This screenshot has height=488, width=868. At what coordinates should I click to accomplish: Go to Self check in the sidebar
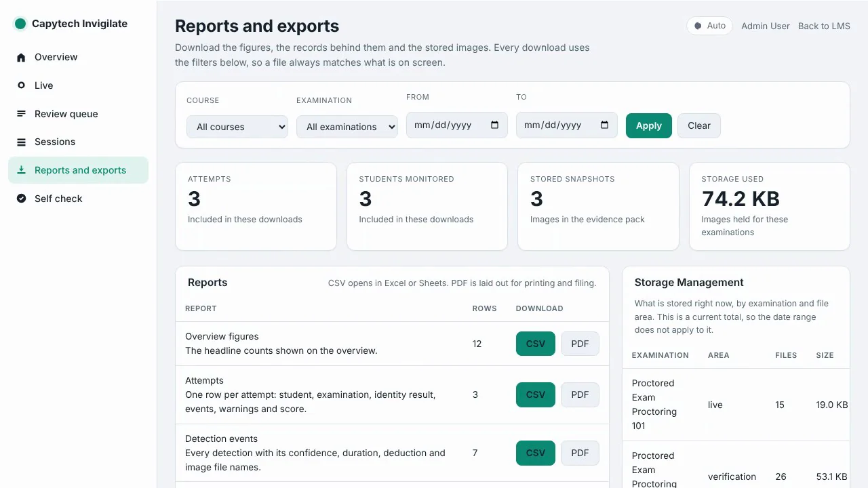click(x=78, y=199)
